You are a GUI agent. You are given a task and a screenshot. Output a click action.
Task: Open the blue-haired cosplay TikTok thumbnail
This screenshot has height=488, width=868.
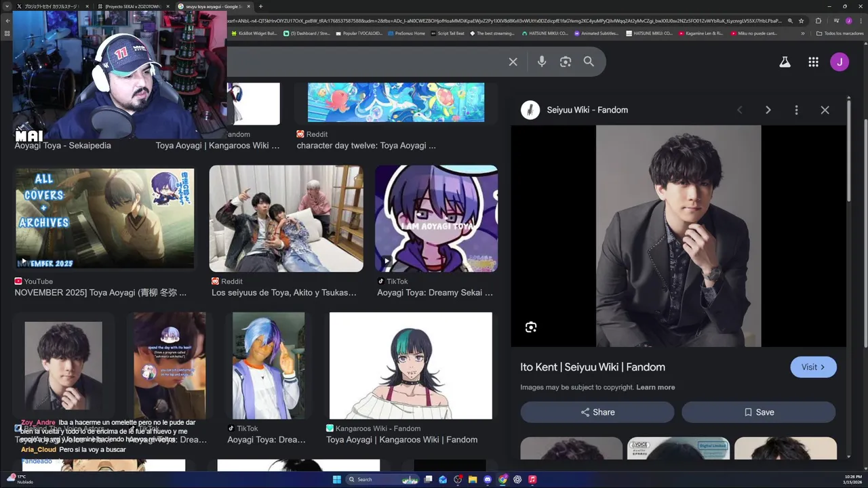pos(269,365)
